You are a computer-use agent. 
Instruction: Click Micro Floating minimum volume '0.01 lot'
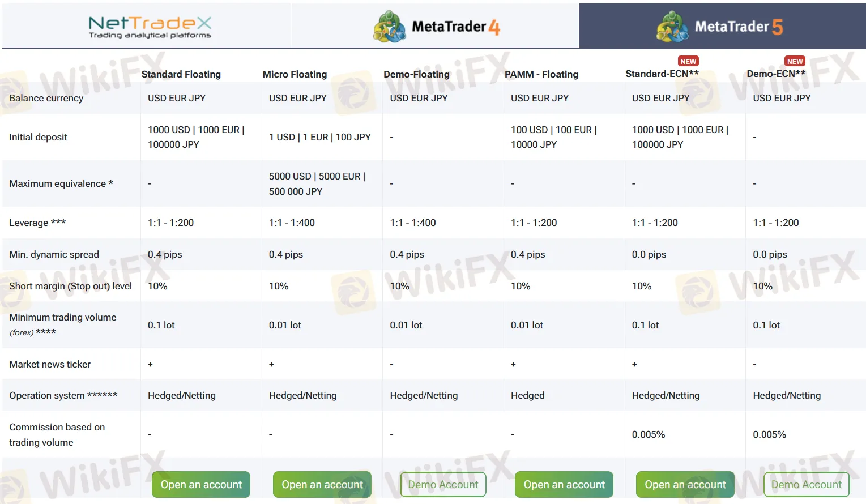click(285, 325)
